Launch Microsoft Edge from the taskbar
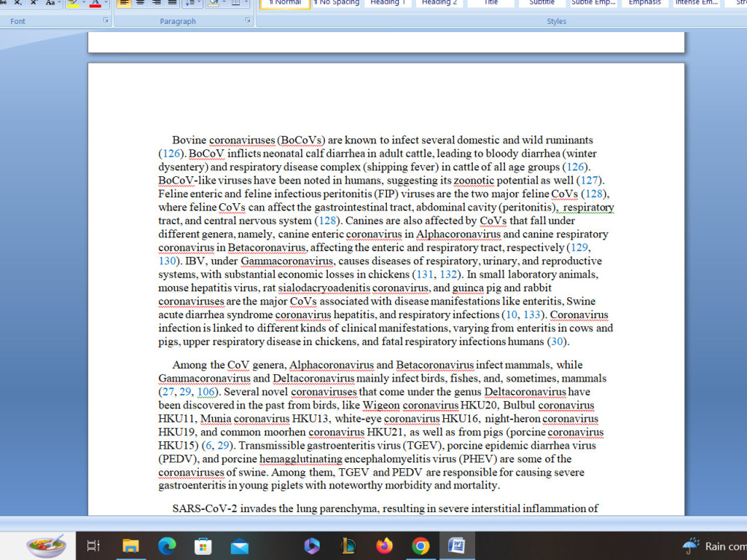Viewport: 747px width, 560px height. pos(167,546)
